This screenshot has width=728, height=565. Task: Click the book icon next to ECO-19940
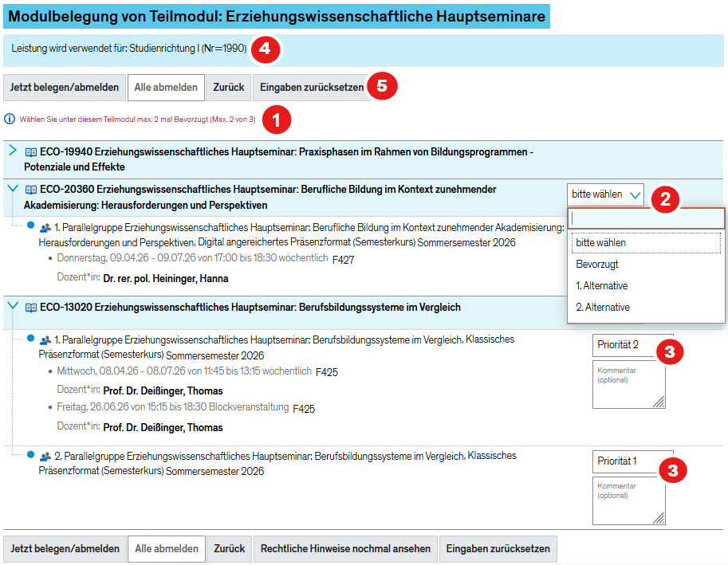31,151
